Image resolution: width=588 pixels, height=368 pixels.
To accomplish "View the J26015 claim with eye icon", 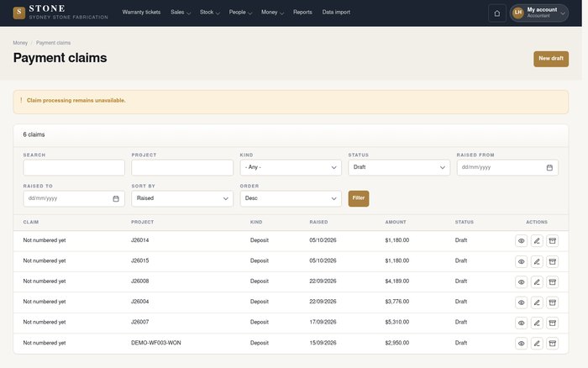I will point(522,261).
